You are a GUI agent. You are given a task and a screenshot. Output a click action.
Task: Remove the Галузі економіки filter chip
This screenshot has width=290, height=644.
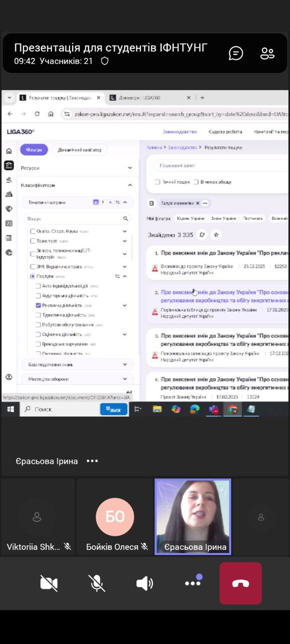(x=198, y=203)
